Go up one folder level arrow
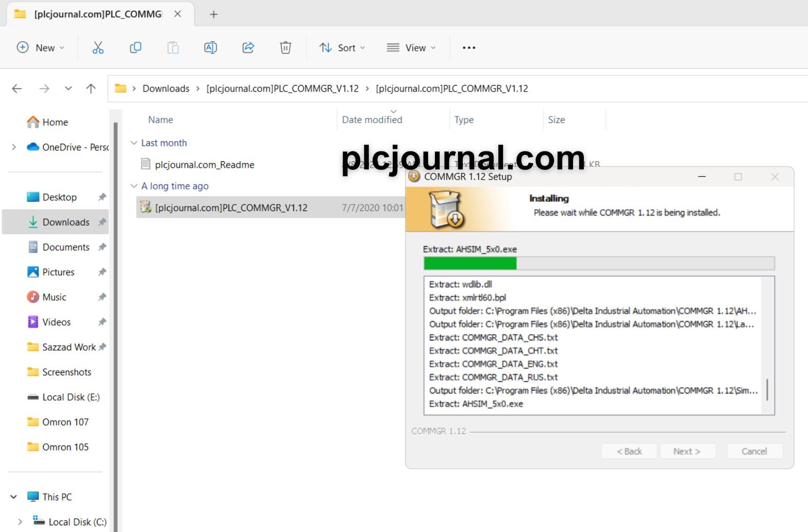Screen dimensions: 808x532 [91, 89]
